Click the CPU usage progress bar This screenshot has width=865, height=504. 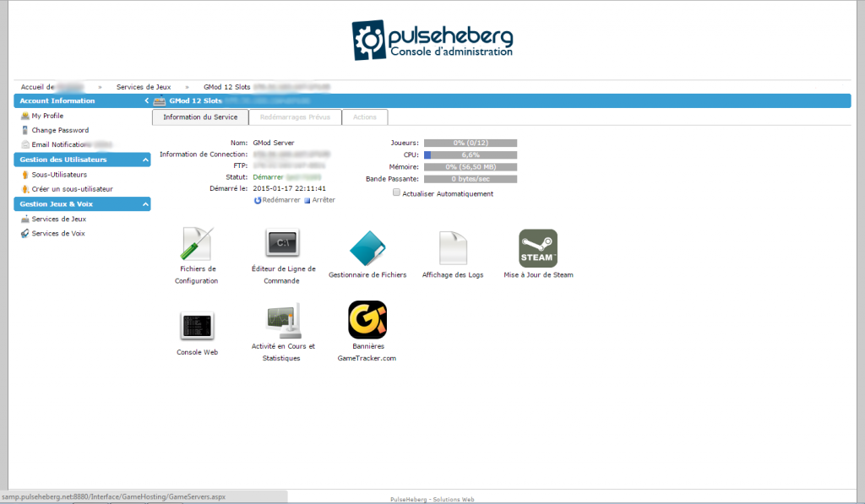[470, 155]
